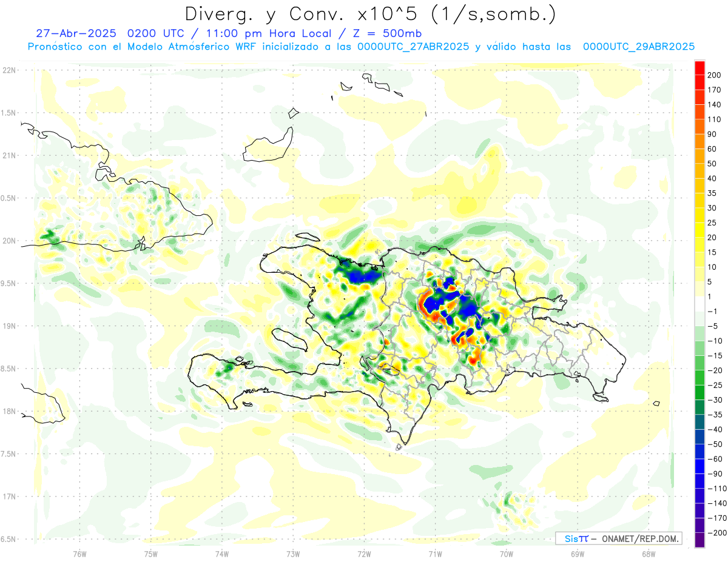
Task: Click the 72W longitude axis label
Action: (364, 554)
